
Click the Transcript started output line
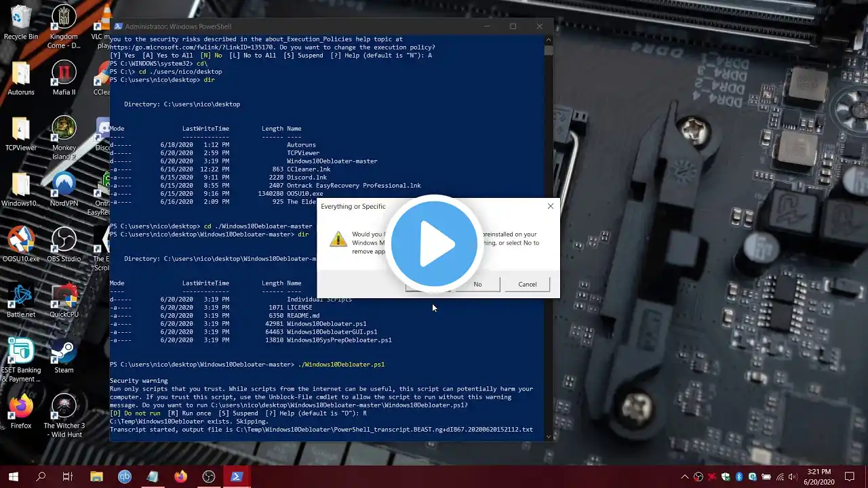coord(321,430)
